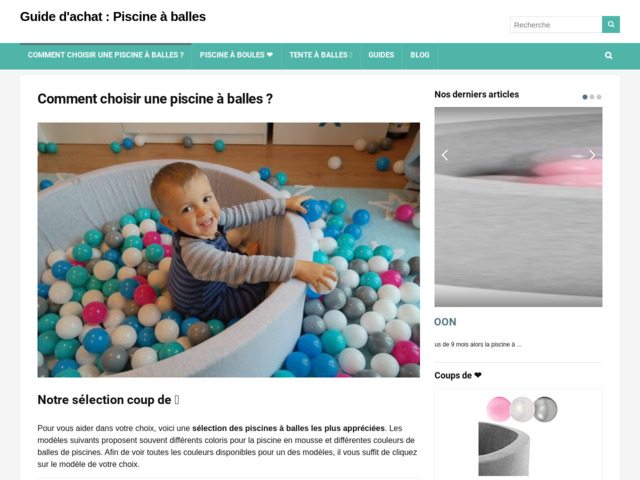The width and height of the screenshot is (640, 480).
Task: Open the Guides menu item
Action: (381, 55)
